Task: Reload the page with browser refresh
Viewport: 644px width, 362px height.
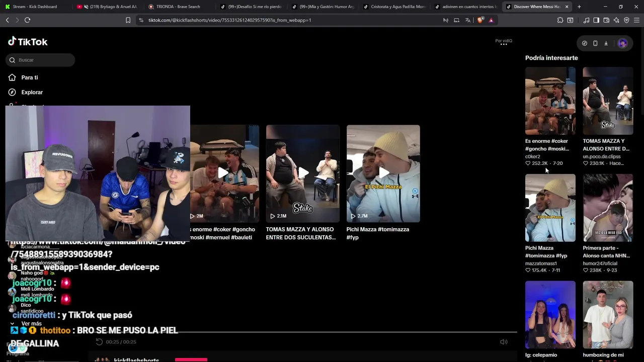Action: [27, 20]
